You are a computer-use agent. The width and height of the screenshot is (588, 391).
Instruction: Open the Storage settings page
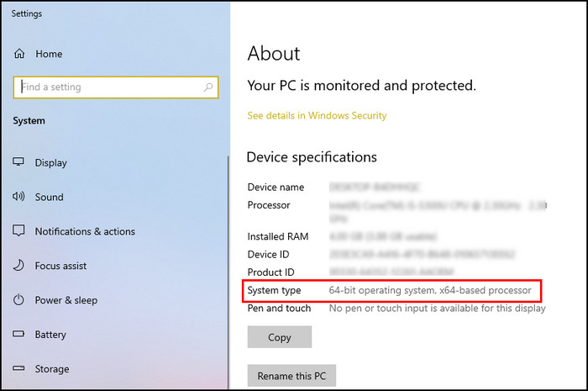[x=51, y=369]
